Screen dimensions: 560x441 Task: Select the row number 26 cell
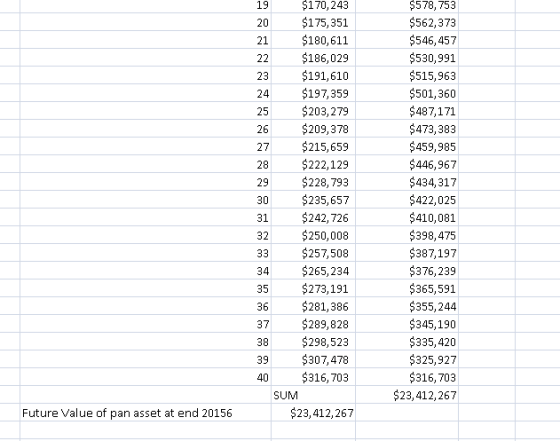[x=146, y=129]
